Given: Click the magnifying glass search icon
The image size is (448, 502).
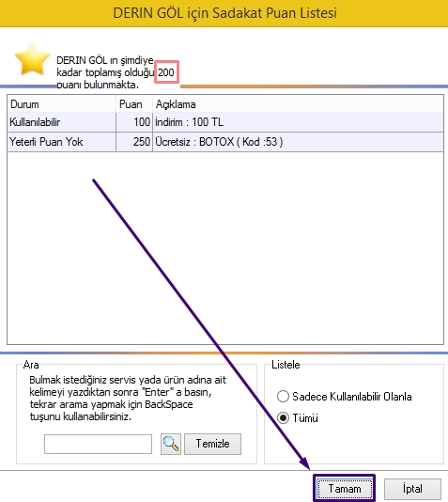Looking at the screenshot, I should pos(171,444).
